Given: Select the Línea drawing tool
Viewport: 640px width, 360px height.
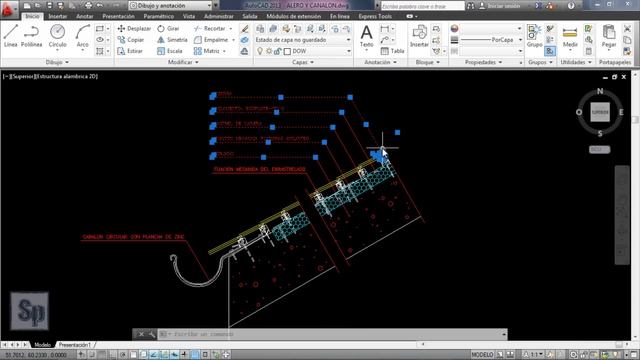Looking at the screenshot, I should coord(11,36).
